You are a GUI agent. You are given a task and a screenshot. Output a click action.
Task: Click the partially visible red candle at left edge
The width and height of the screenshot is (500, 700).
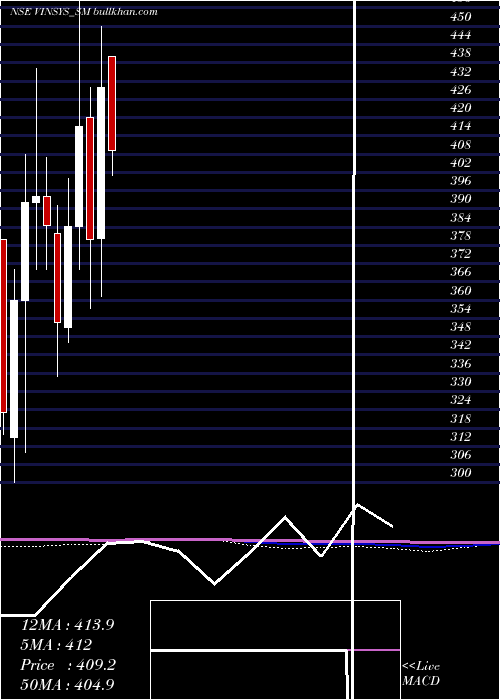(x=3, y=326)
